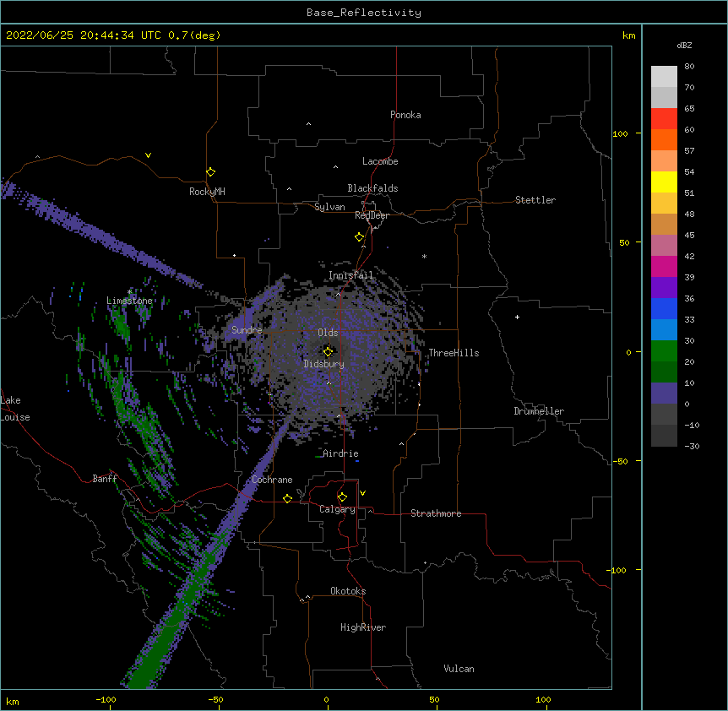Click the white plus sign northwest of Drumheller
Viewport: 728px width, 711px height.
point(517,317)
